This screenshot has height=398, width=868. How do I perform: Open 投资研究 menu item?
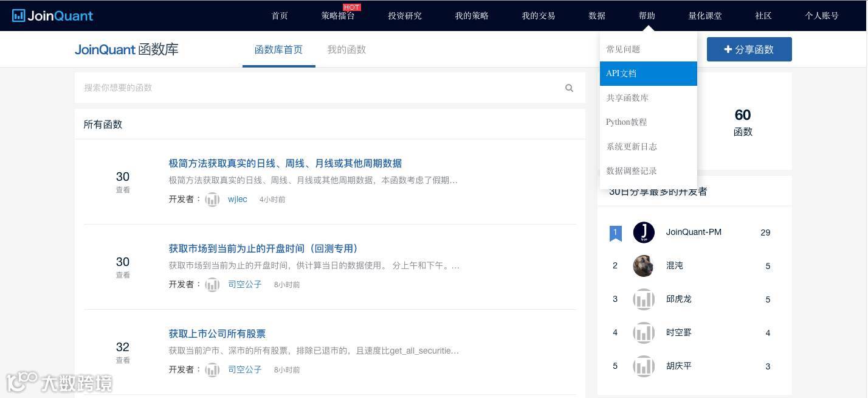pos(405,16)
